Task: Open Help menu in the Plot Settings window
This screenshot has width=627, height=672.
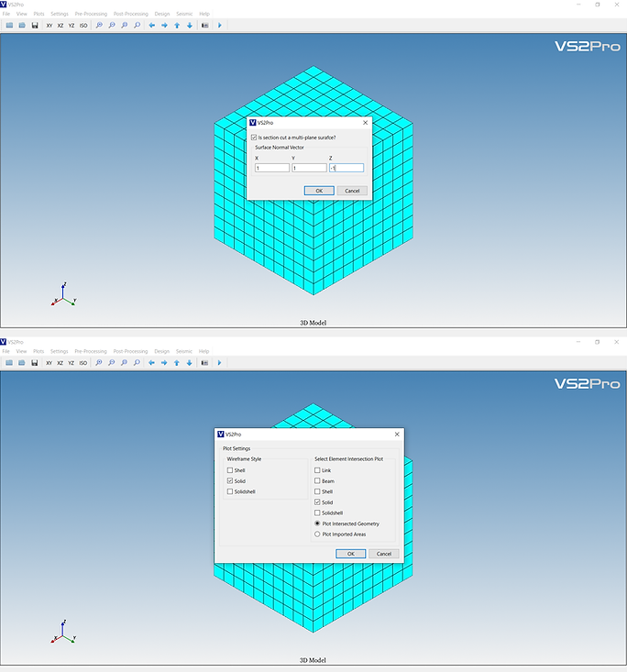Action: click(x=204, y=351)
